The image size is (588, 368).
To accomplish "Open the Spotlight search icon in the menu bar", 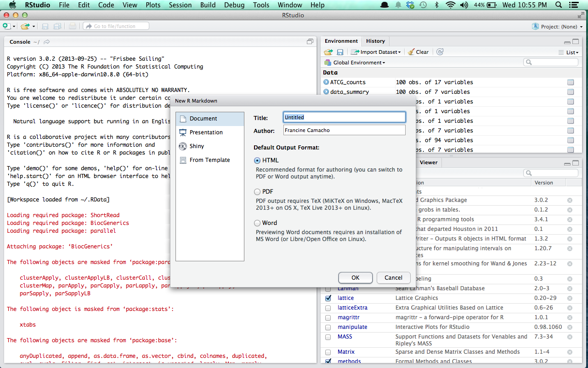I will 559,5.
